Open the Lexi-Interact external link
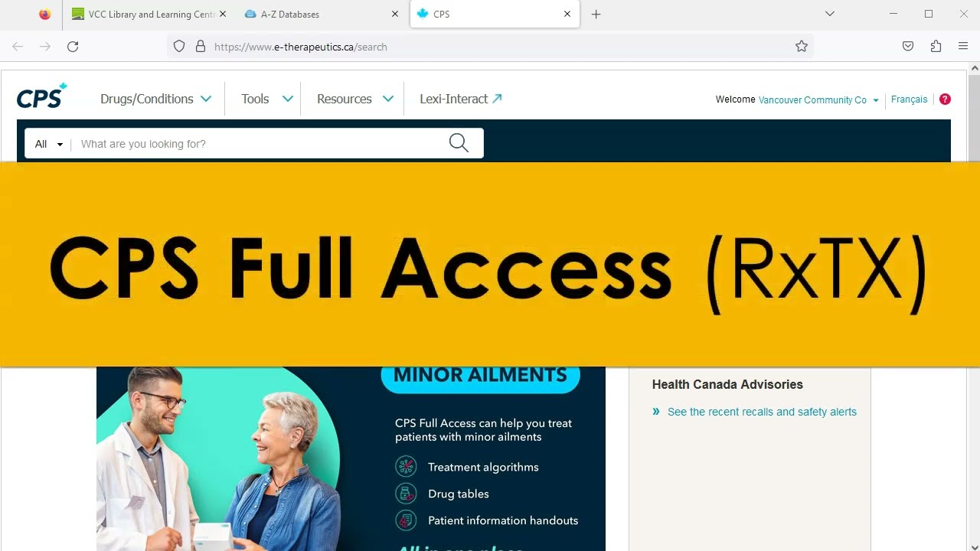980x551 pixels. [461, 99]
